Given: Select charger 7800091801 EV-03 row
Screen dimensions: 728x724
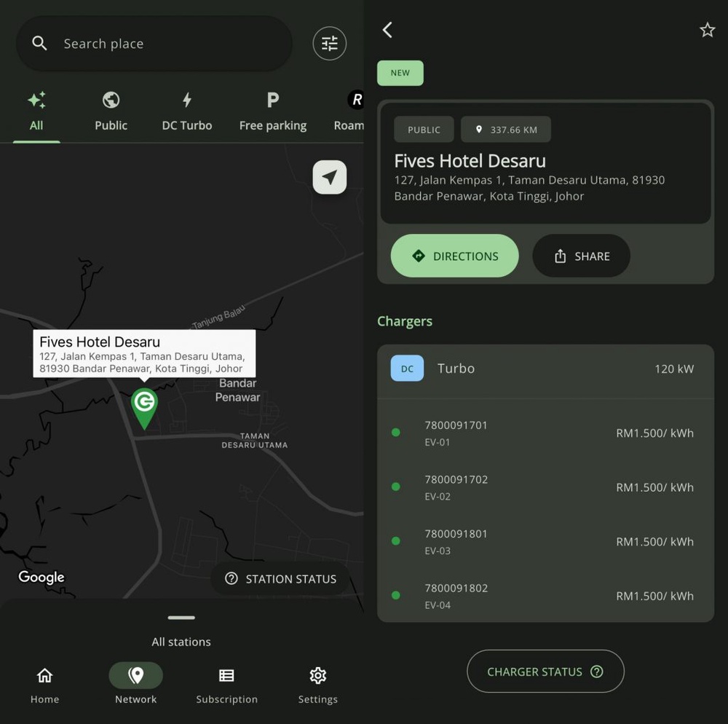Looking at the screenshot, I should pos(545,541).
